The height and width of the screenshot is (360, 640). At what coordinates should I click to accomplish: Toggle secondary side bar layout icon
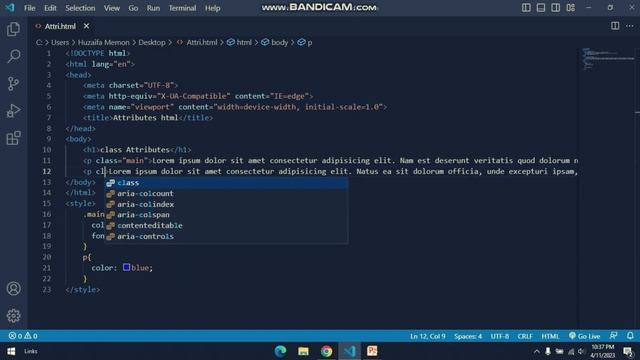(x=556, y=8)
